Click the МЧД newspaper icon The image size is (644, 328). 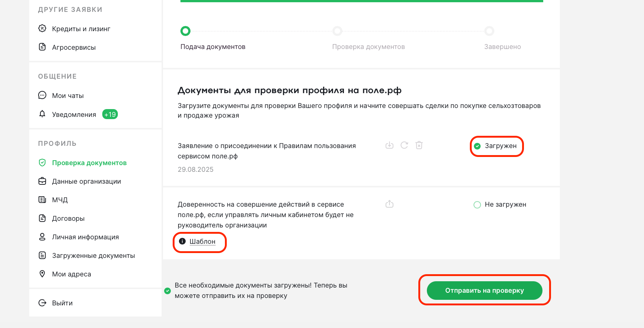click(x=42, y=200)
